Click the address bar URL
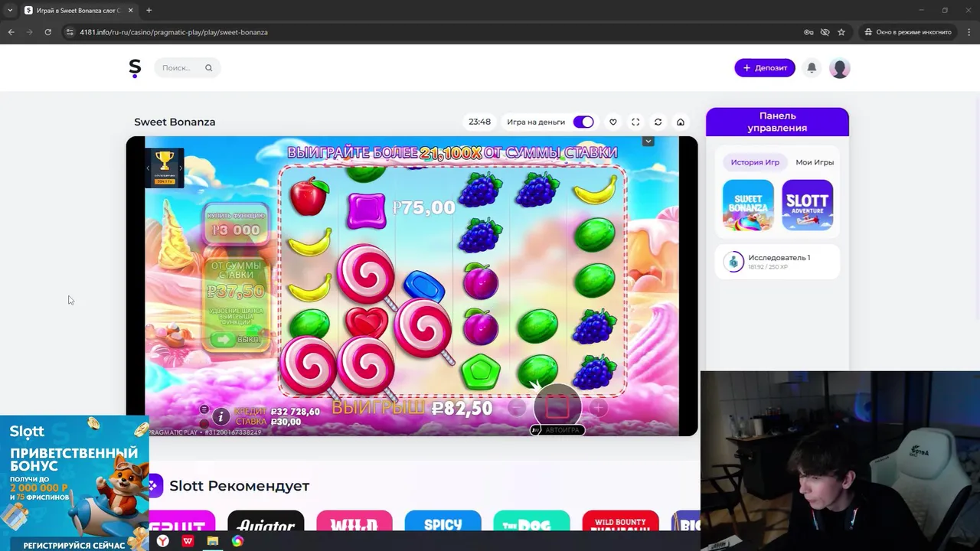980x551 pixels. point(174,32)
